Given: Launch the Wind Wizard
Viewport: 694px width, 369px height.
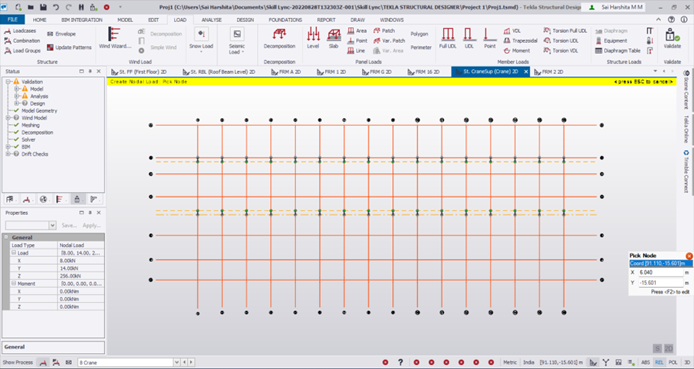Looking at the screenshot, I should [x=115, y=38].
